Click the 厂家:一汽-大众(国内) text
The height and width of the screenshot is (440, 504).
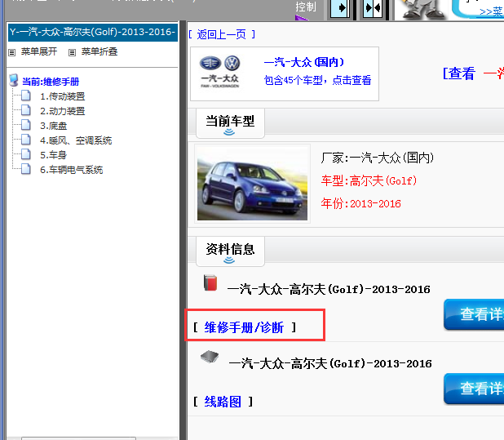click(378, 158)
